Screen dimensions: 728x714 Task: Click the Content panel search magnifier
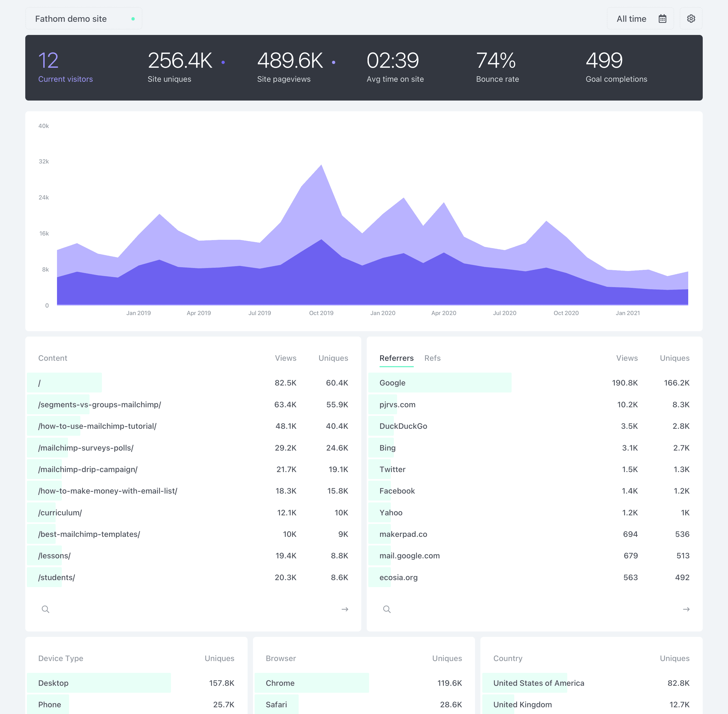(x=45, y=609)
